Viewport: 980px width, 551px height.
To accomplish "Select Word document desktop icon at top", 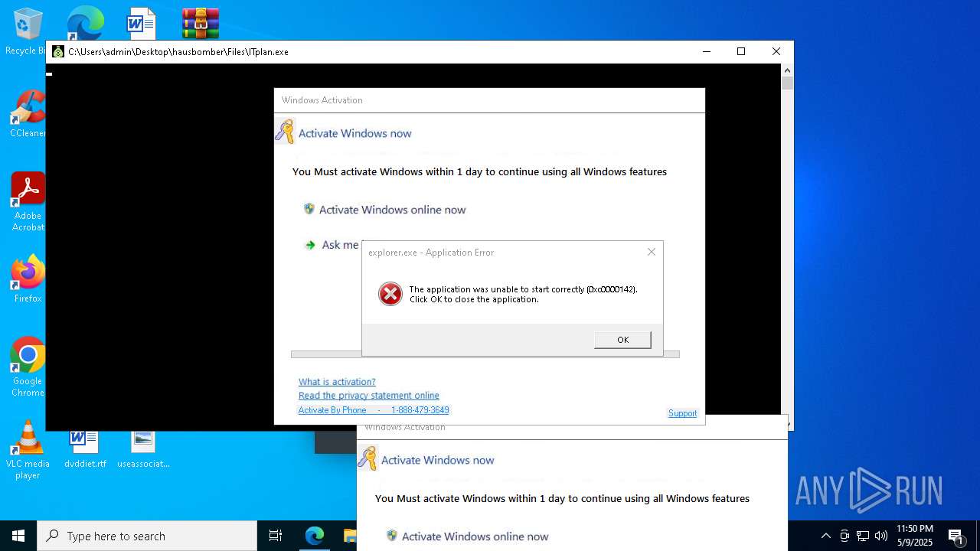I will coord(142,23).
